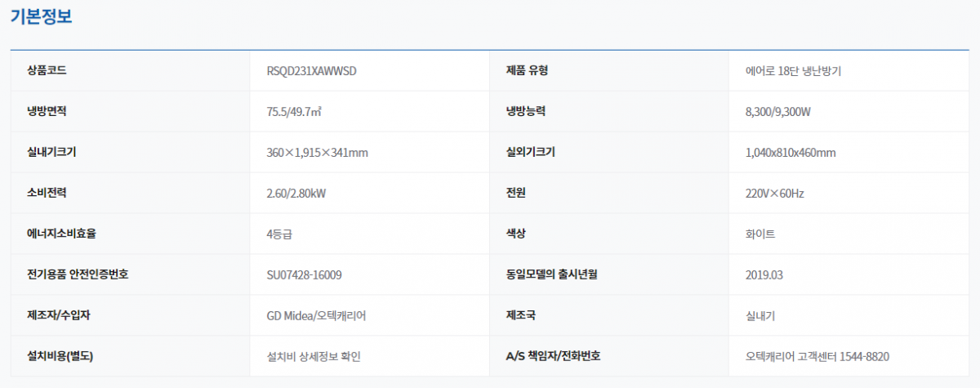Click 에어로 18단 냉난방기 text

793,70
